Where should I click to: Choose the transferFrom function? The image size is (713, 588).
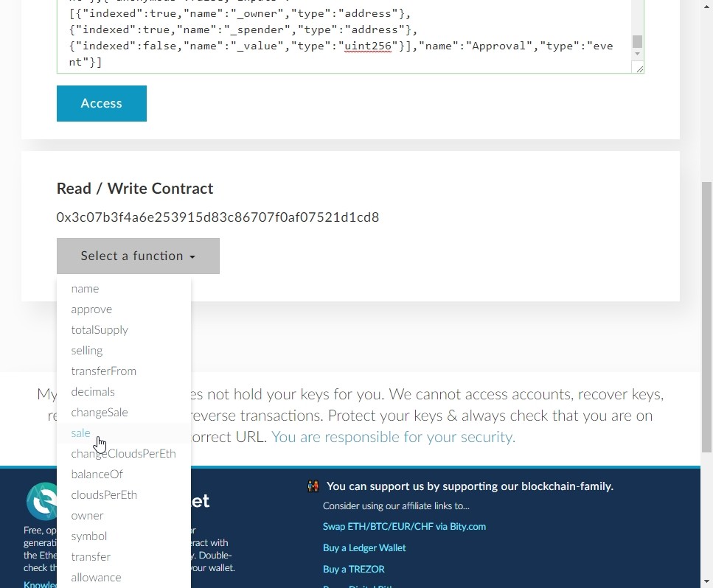click(104, 371)
